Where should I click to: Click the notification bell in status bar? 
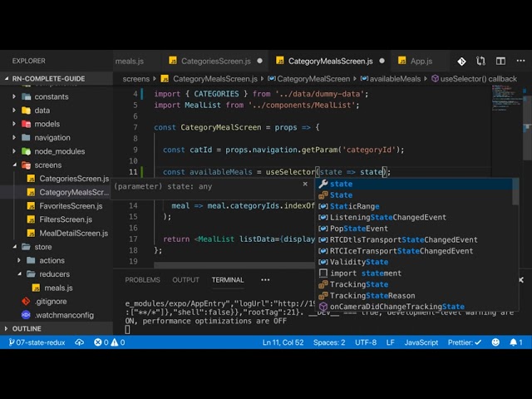pyautogui.click(x=517, y=342)
